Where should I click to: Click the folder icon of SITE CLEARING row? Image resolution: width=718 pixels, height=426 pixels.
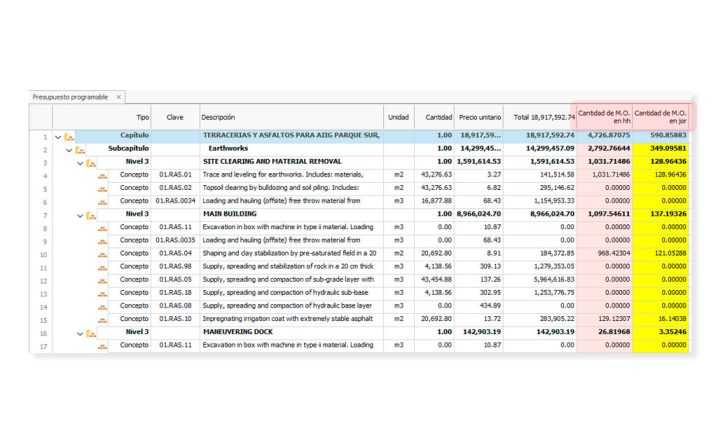coord(91,163)
